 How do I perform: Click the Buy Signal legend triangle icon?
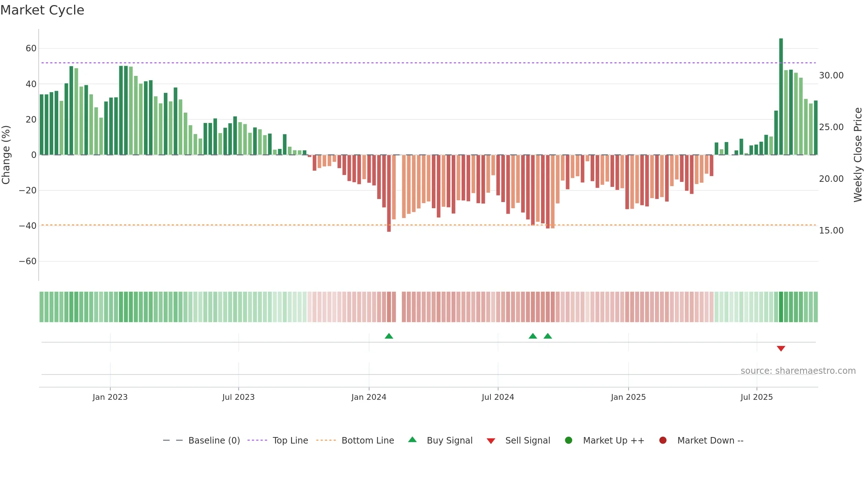412,440
